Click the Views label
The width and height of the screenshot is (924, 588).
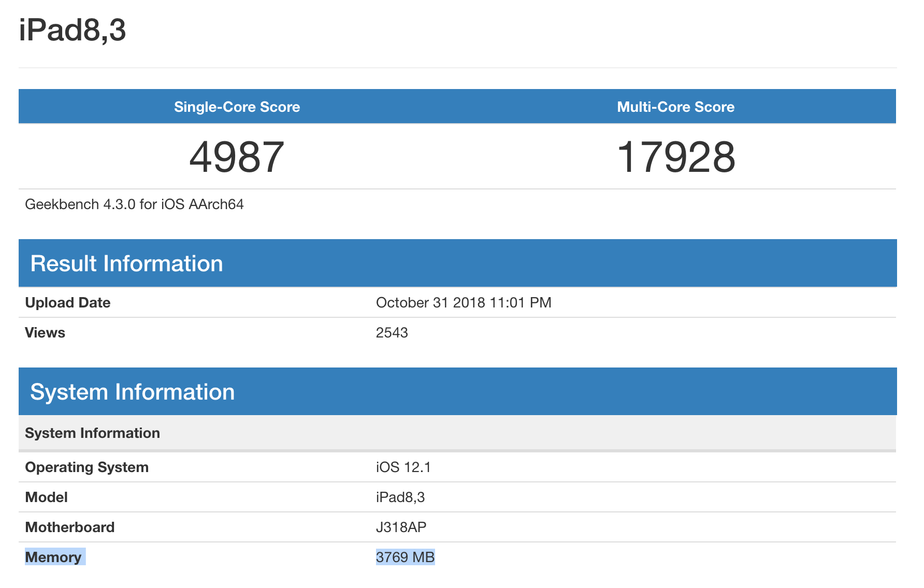(x=45, y=333)
